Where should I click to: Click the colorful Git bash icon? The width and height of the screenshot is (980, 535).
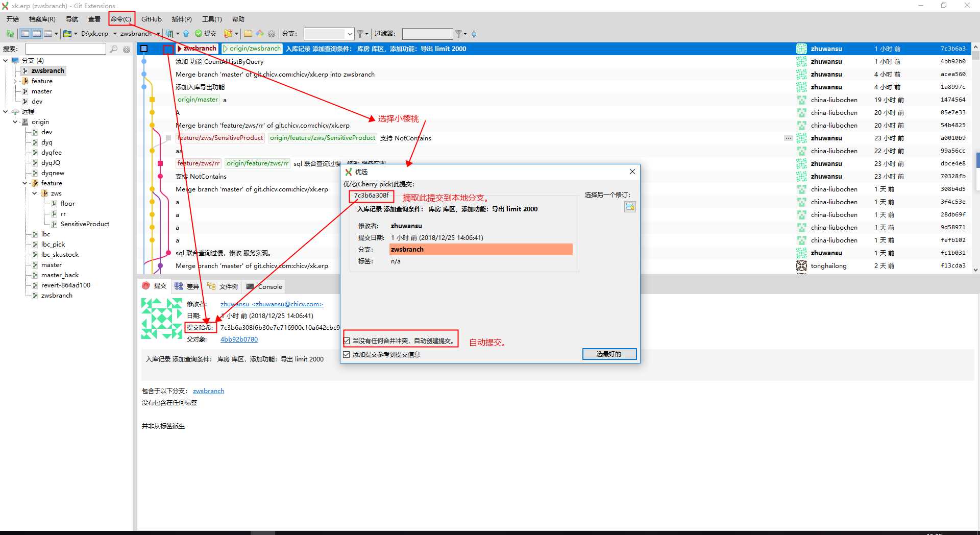click(x=260, y=34)
